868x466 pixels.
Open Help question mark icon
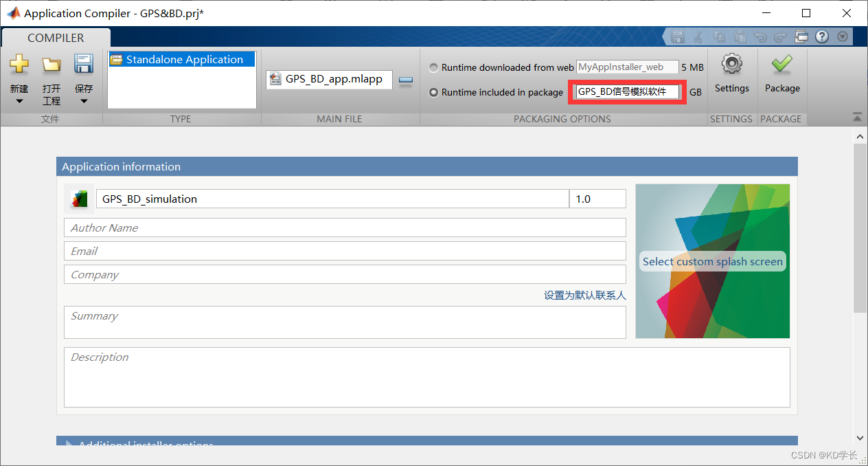[x=822, y=37]
